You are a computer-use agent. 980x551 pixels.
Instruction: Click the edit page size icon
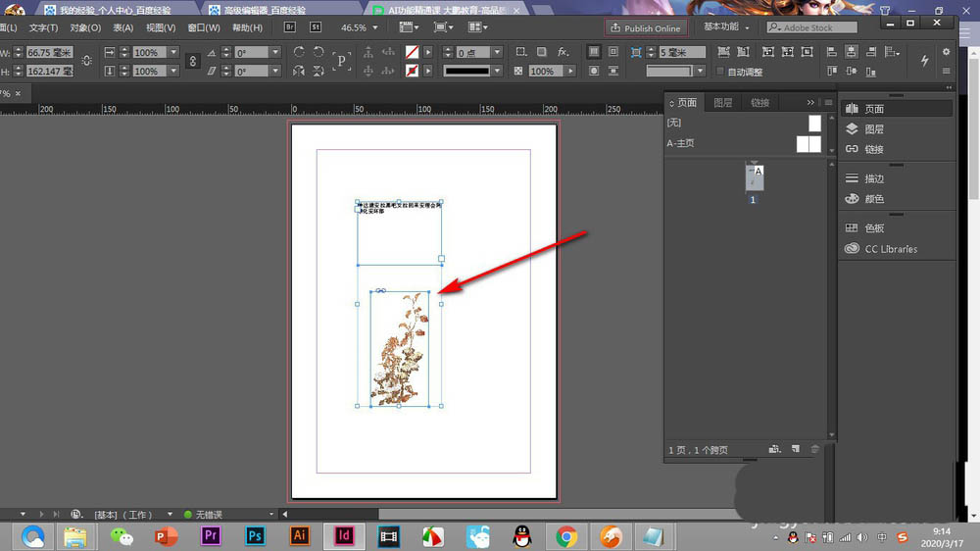775,449
